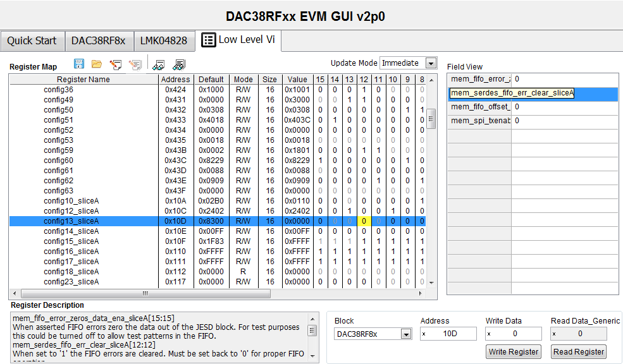Click the Write Data input field
Image resolution: width=623 pixels, height=364 pixels.
(x=514, y=334)
